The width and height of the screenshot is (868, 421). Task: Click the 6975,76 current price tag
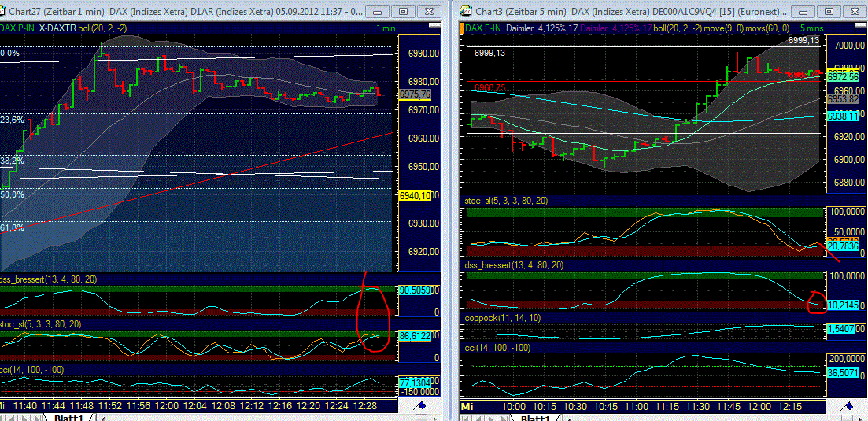point(416,94)
